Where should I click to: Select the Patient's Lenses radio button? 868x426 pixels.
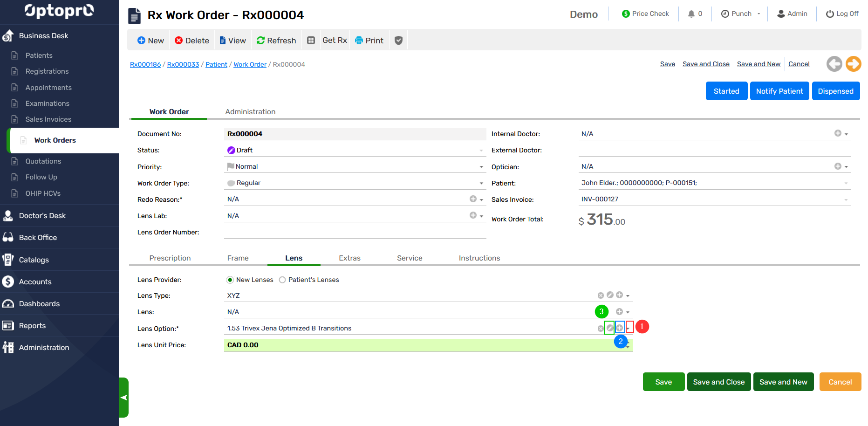(282, 280)
